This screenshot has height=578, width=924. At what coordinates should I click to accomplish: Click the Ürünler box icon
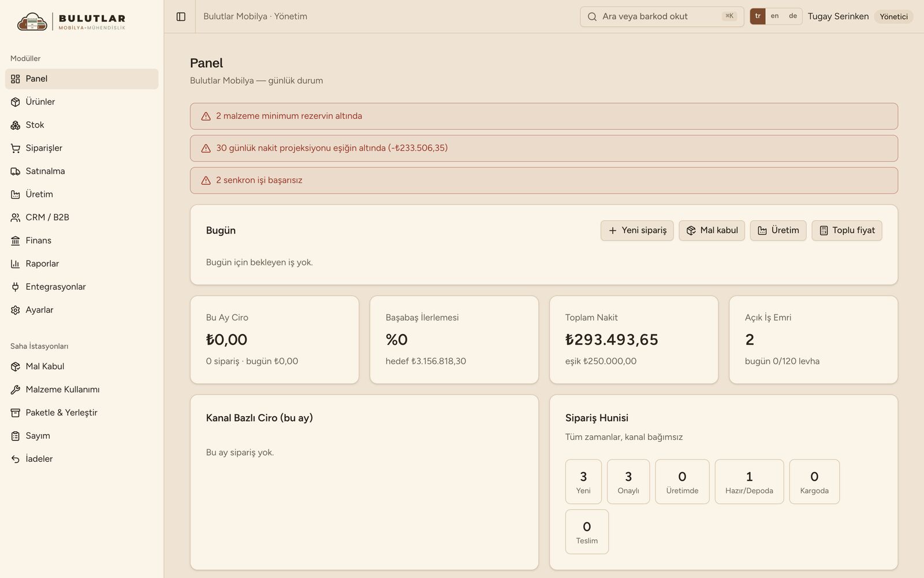click(x=16, y=102)
